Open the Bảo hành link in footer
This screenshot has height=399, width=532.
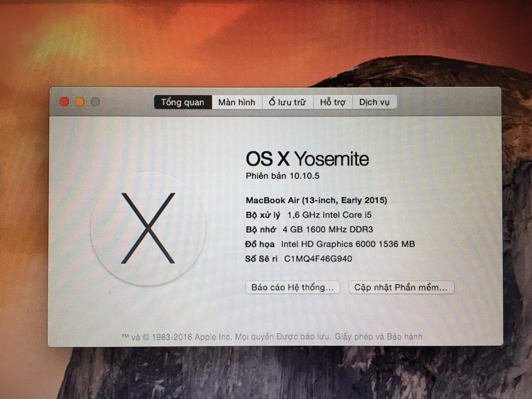tap(404, 337)
